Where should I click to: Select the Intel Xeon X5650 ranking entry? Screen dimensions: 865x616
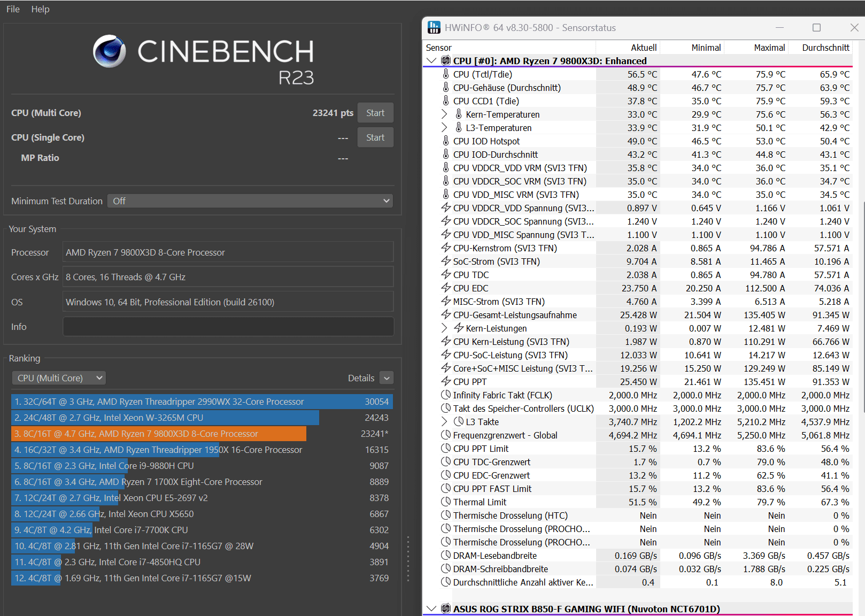pyautogui.click(x=202, y=514)
